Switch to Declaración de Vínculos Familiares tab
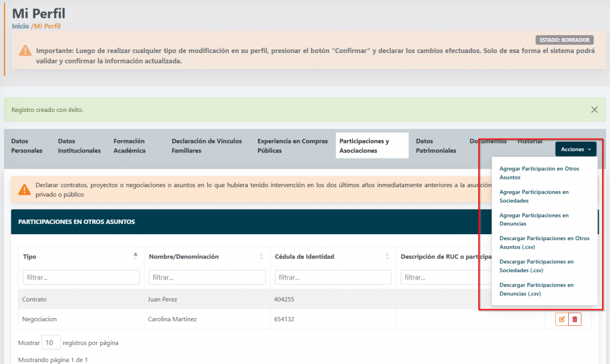 (x=207, y=146)
